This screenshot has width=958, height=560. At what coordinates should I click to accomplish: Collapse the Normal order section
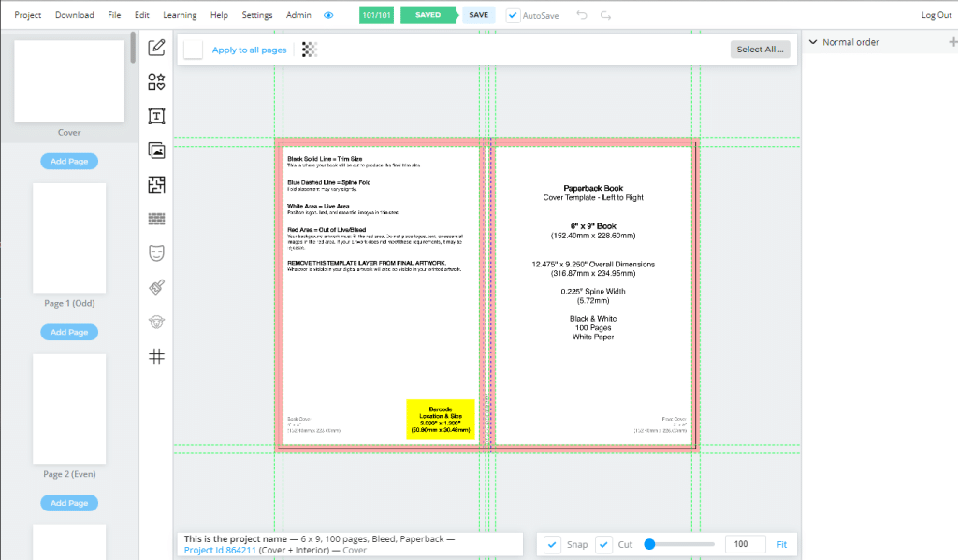813,42
